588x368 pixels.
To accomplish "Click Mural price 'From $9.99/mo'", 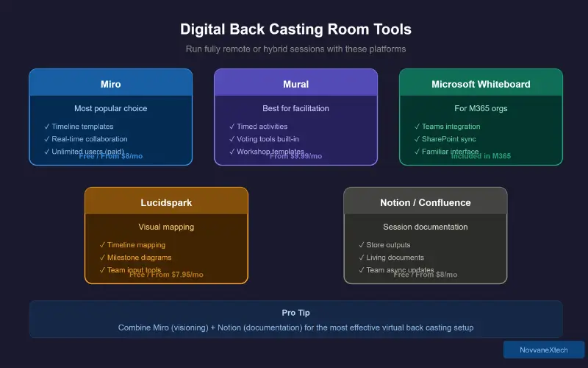I will 296,156.
